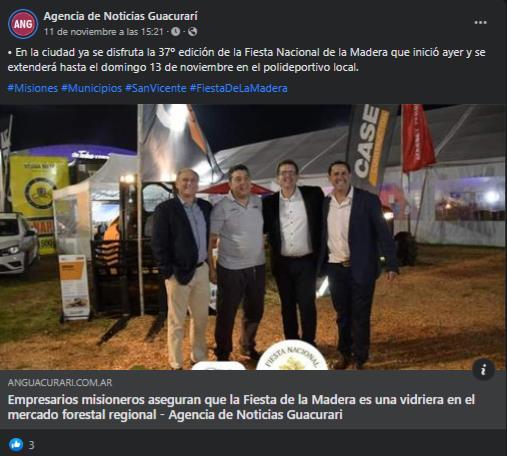Image resolution: width=507 pixels, height=456 pixels.
Task: Open the three-dot post options menu
Action: (x=480, y=23)
